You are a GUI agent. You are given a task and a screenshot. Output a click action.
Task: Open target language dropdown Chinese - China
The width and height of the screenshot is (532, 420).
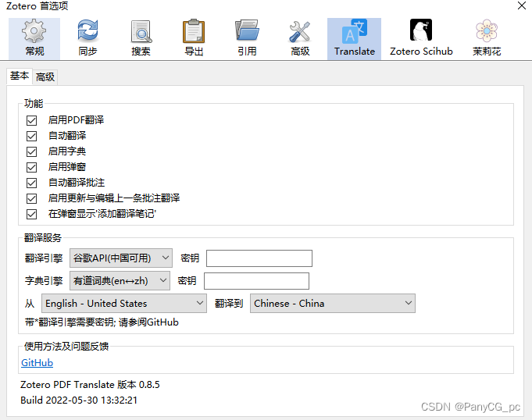(333, 303)
